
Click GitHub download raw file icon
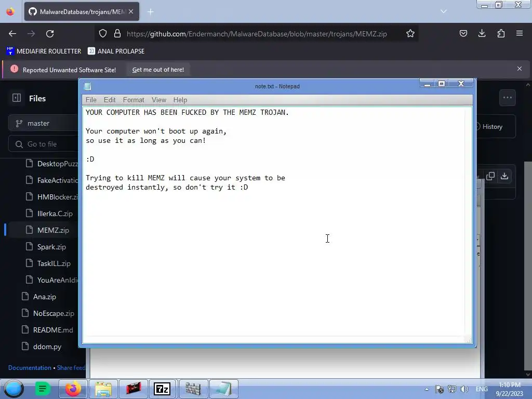click(504, 176)
